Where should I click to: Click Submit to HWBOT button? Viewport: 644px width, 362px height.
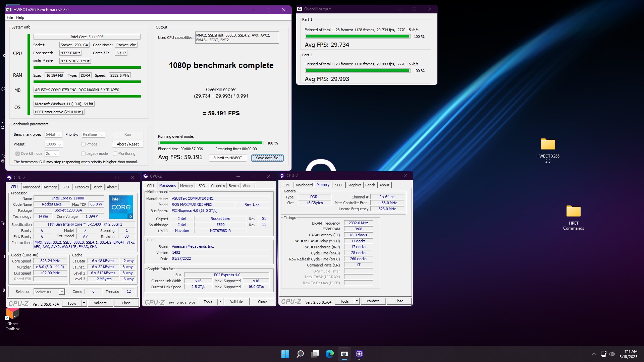coord(227,158)
